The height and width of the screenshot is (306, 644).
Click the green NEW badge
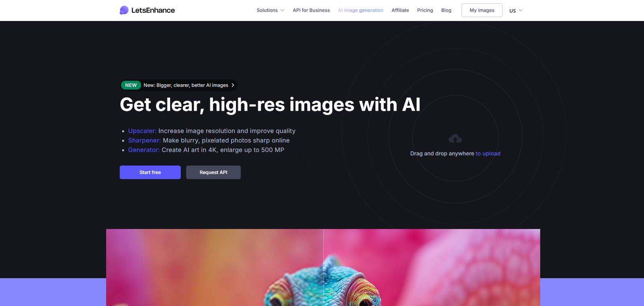coord(131,85)
